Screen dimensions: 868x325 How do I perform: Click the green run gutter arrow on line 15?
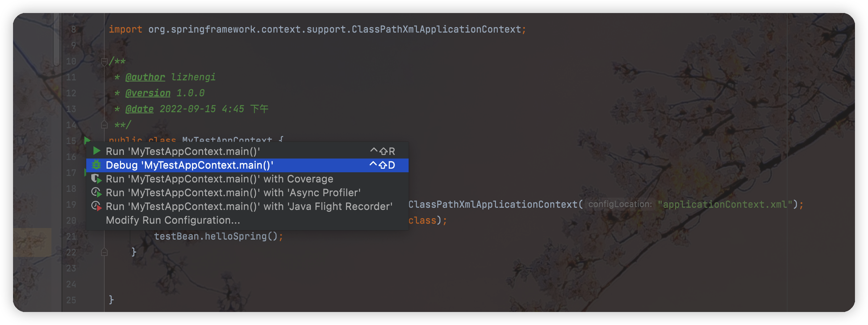(87, 140)
